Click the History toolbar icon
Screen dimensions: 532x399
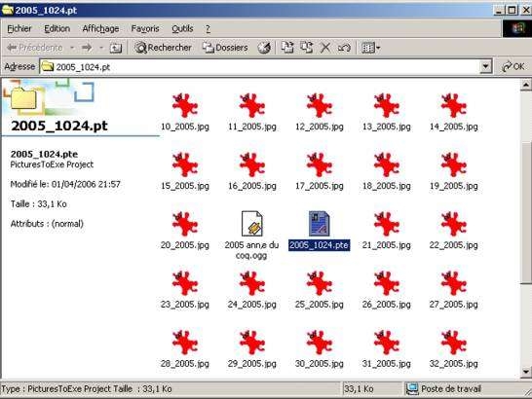tap(264, 48)
